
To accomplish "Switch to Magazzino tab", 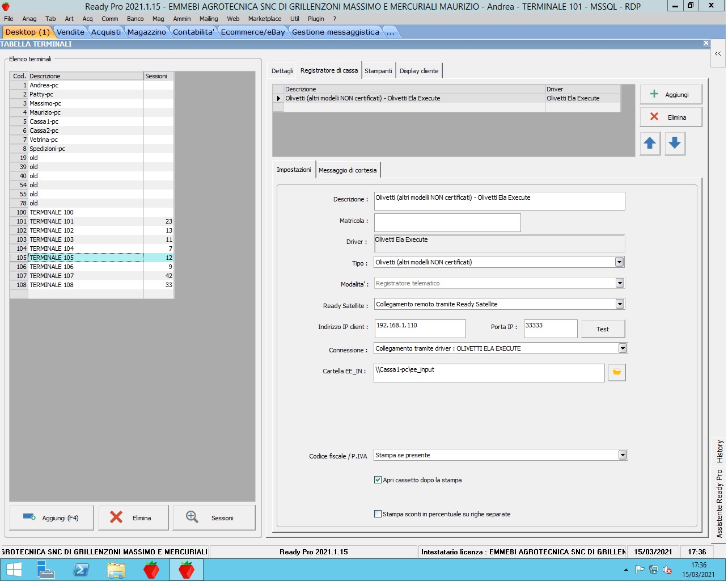I will click(146, 32).
